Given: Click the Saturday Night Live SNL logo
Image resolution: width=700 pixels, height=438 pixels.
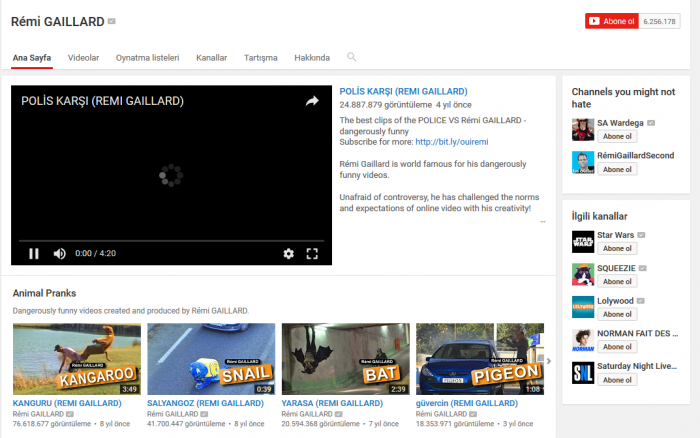Looking at the screenshot, I should [583, 373].
